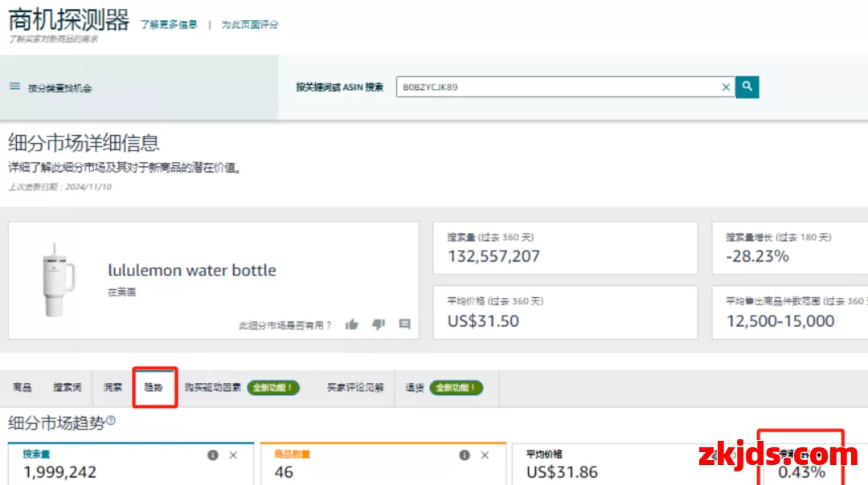Select the 商品数量 trend card 46
Screen dimensions: 868x485
pyautogui.click(x=383, y=464)
